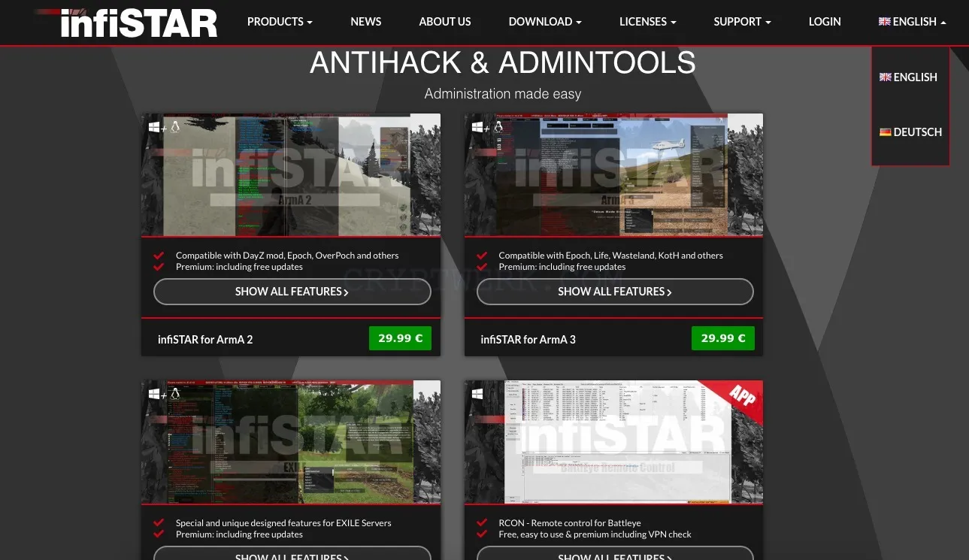Click checkmark beside 'Free, easy to use & premium'
Screen dimensions: 969x560
[482, 534]
